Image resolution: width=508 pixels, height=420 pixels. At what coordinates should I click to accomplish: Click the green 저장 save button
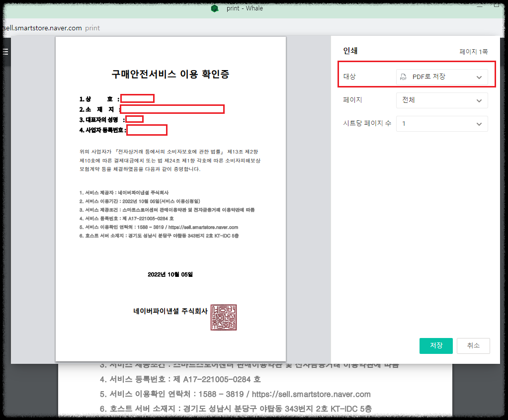click(x=436, y=346)
